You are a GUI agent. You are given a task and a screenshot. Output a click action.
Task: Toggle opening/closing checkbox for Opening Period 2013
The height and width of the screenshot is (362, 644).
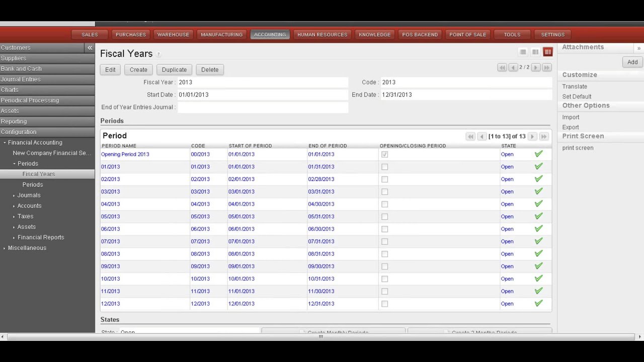(x=384, y=154)
